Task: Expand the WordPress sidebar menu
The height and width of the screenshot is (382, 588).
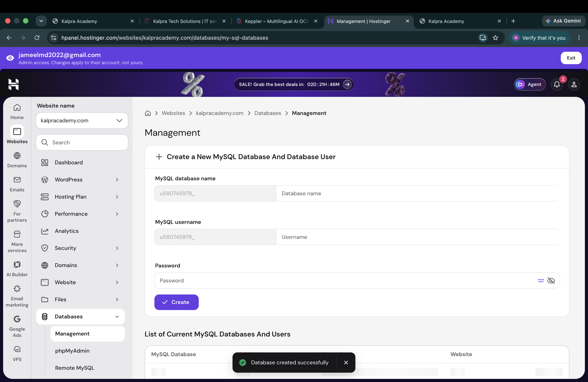Action: point(80,180)
